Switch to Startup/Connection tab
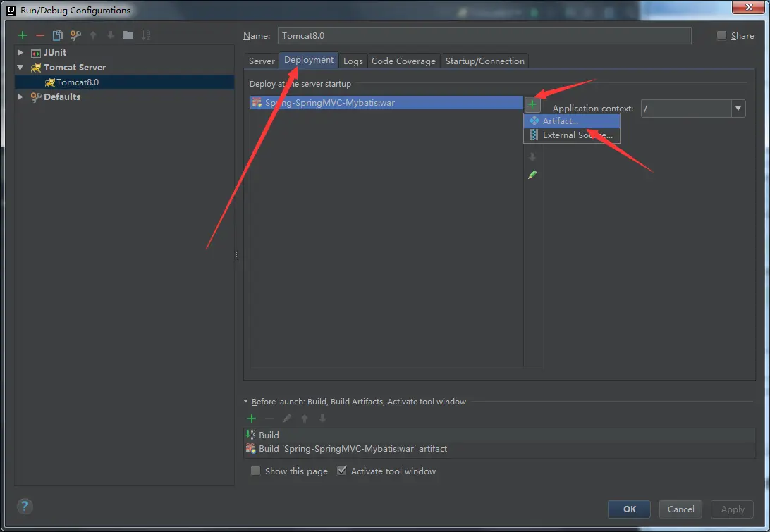This screenshot has width=770, height=532. [485, 61]
